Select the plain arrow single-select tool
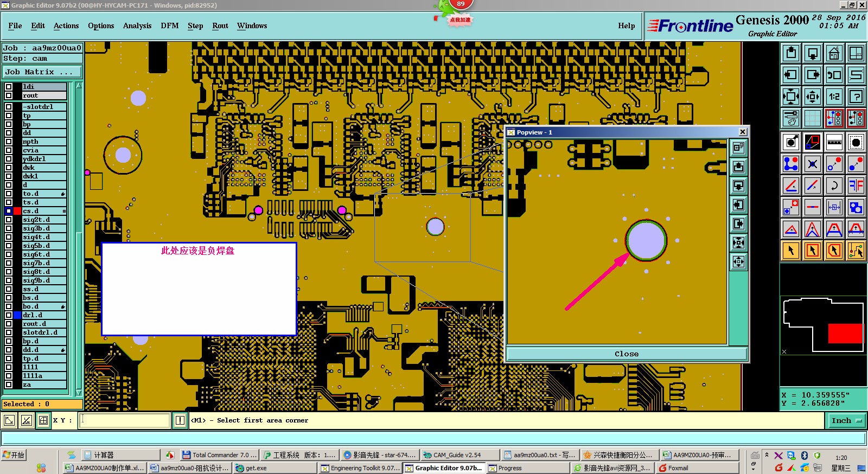The width and height of the screenshot is (868, 474). [x=791, y=251]
